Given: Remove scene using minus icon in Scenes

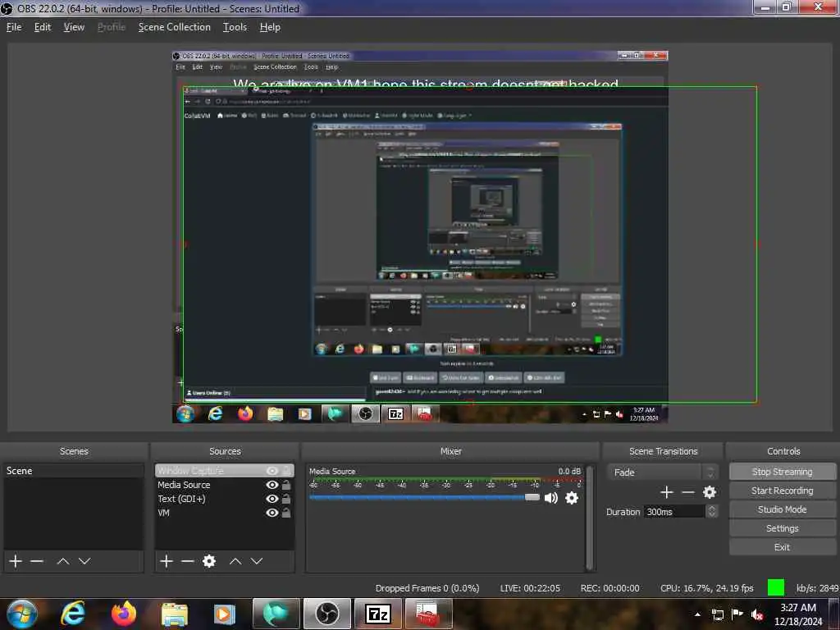Looking at the screenshot, I should (37, 561).
